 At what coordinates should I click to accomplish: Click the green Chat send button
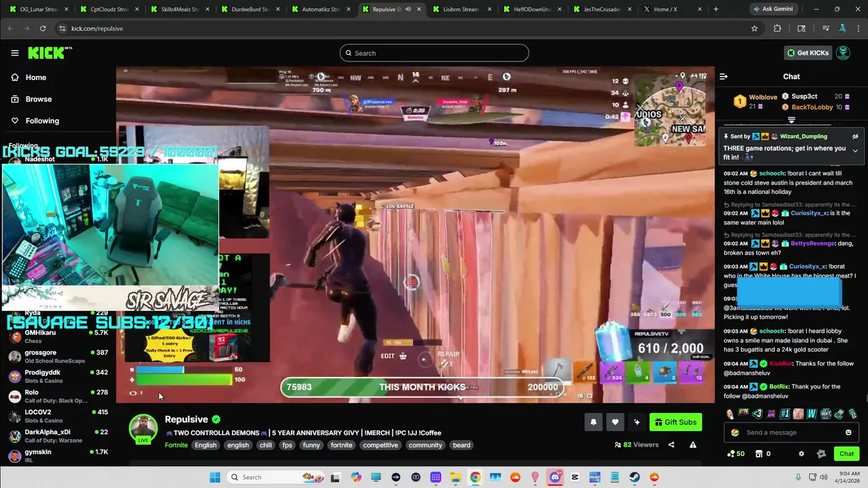[x=846, y=453]
